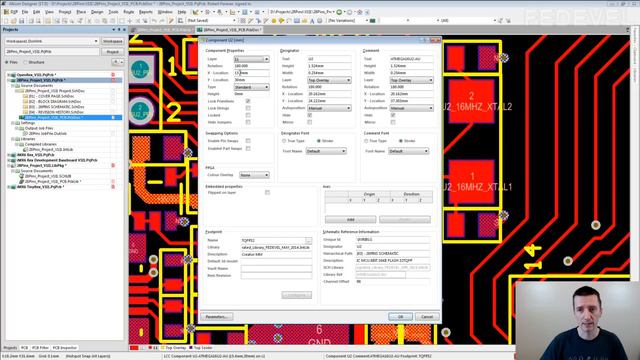Select Comment Font Stroke radio

click(401, 141)
